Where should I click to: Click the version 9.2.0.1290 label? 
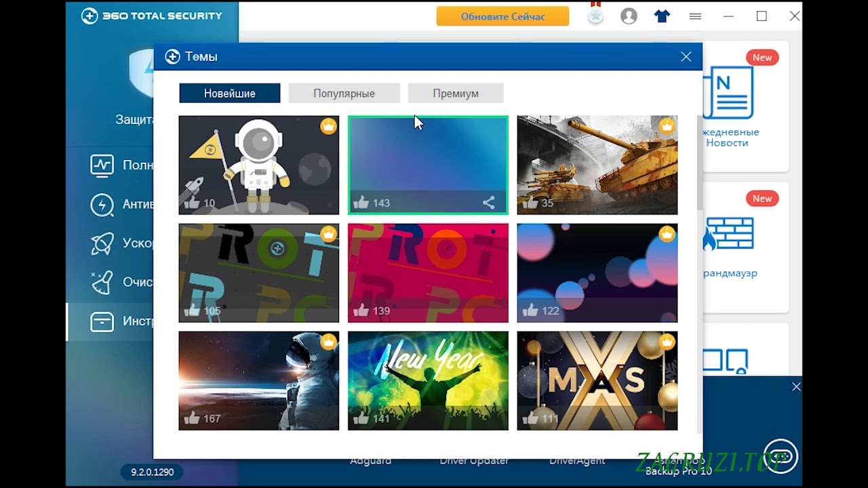point(152,472)
